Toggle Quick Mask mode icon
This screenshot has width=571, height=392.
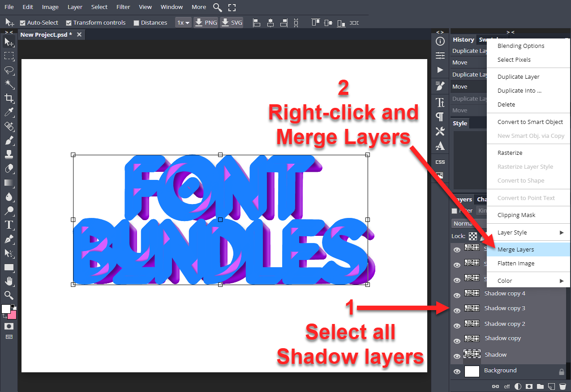[9, 327]
